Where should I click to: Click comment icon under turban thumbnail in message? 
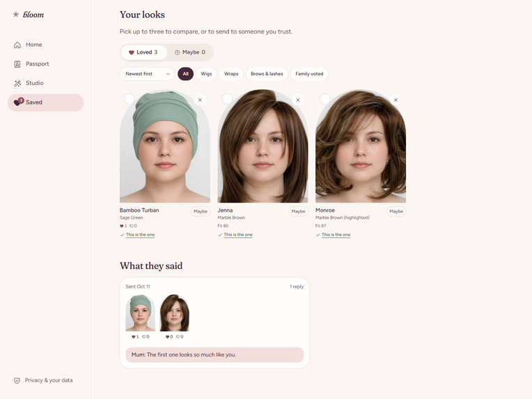[x=143, y=337]
